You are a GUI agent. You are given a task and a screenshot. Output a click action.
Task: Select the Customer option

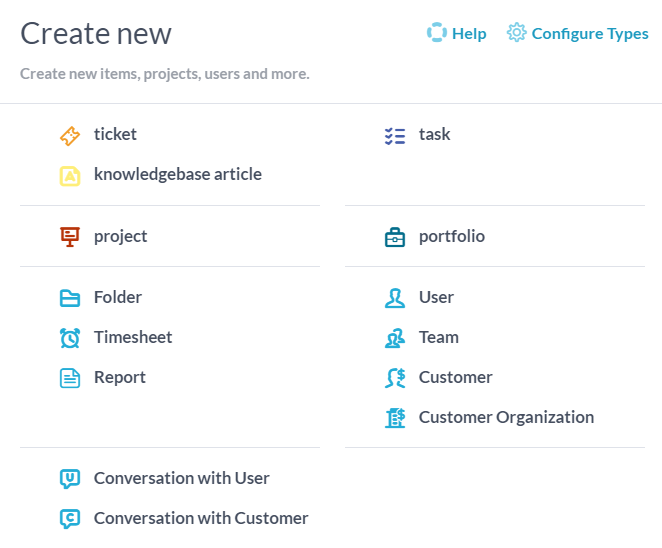[455, 377]
